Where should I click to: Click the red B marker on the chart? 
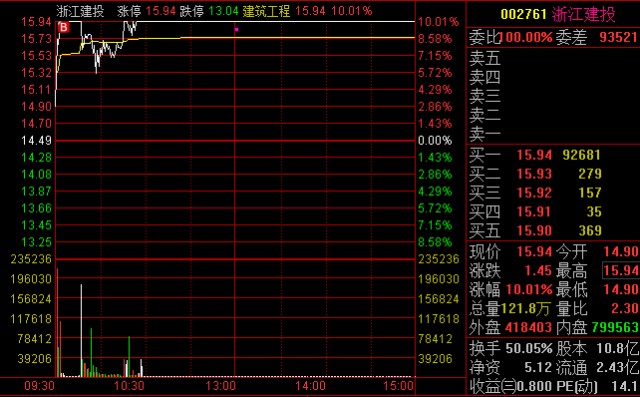point(64,28)
